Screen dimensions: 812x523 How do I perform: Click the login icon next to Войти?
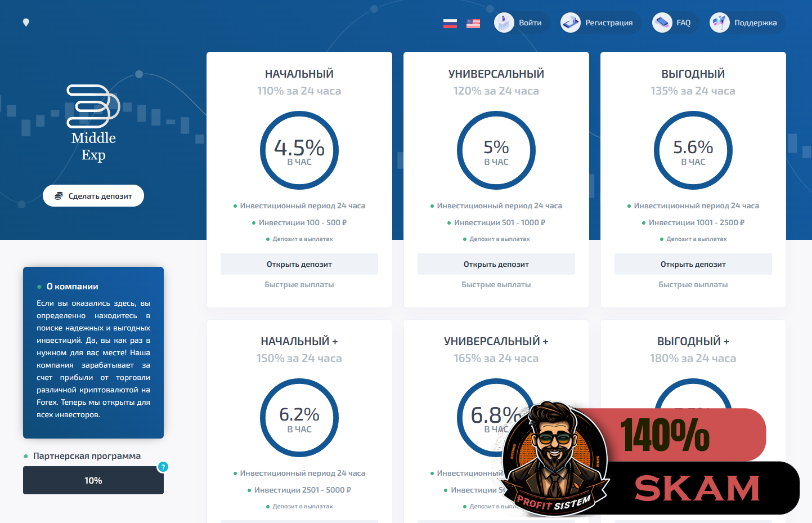(x=504, y=23)
